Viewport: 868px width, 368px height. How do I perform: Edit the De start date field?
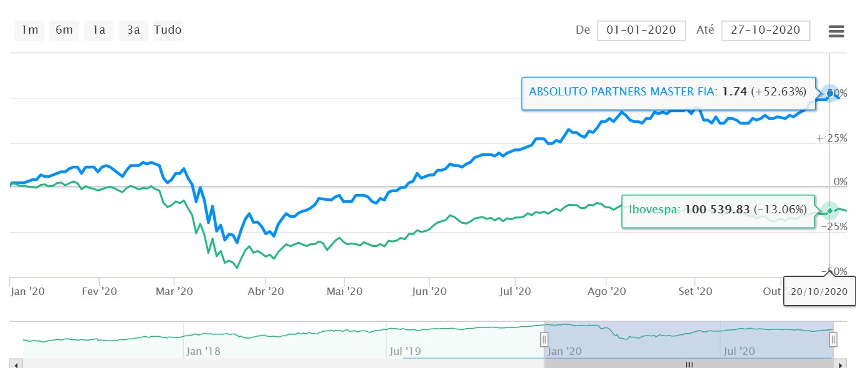point(641,30)
